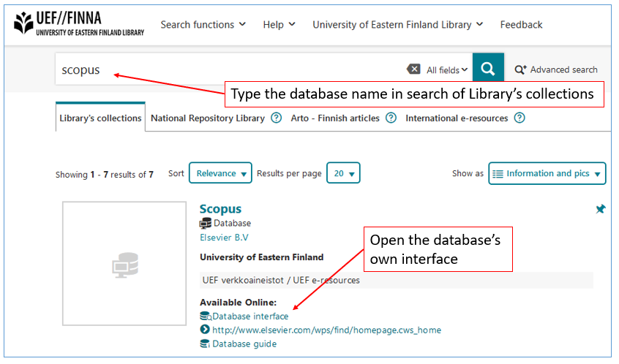The width and height of the screenshot is (619, 364).
Task: Expand the Help menu
Action: click(279, 24)
